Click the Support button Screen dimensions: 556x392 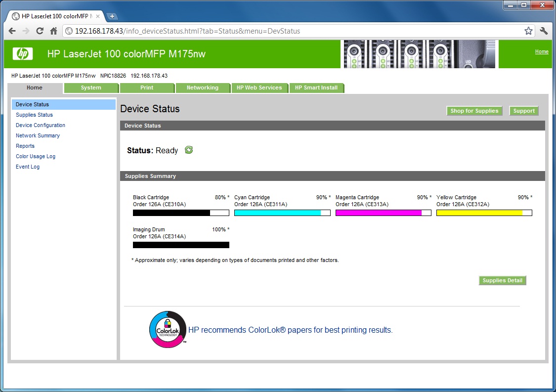(524, 111)
